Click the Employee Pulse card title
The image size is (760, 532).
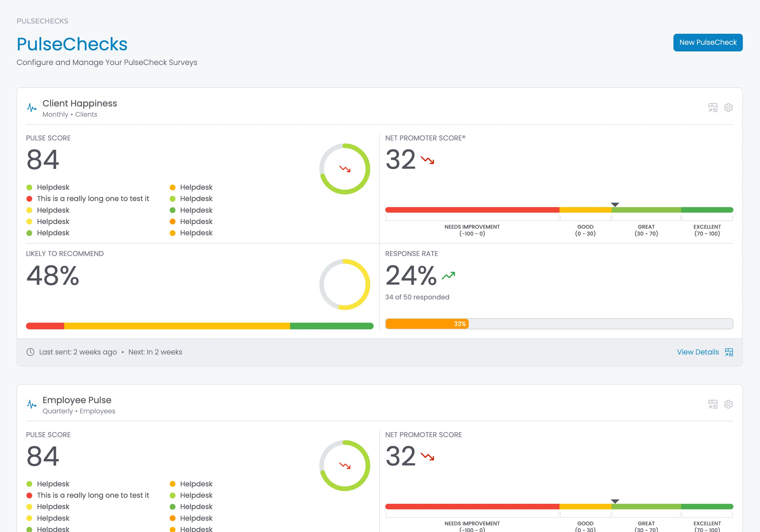click(77, 400)
